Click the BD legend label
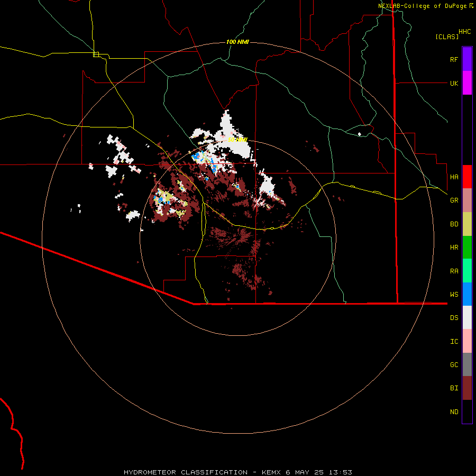 click(454, 224)
